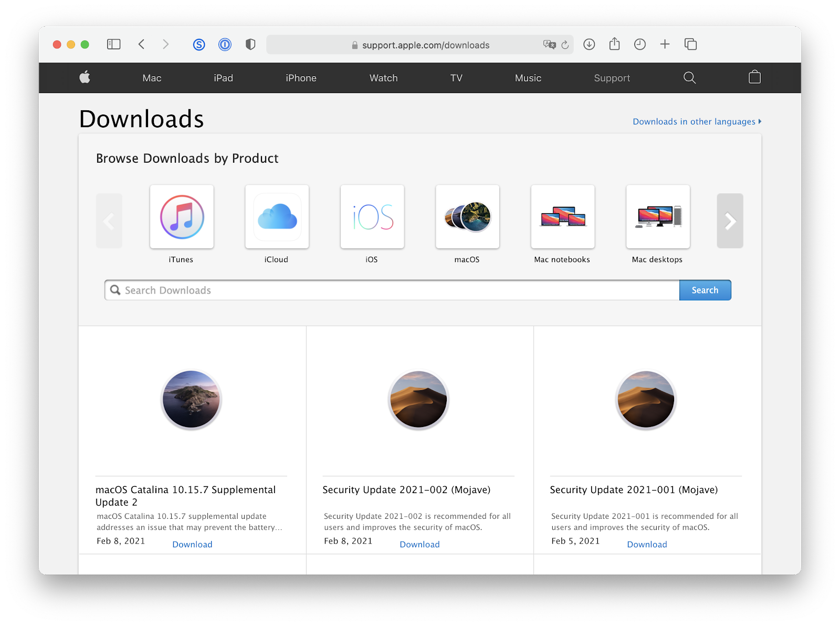Reload the page with the refresh icon
Screen dimensions: 840x626
pos(565,45)
